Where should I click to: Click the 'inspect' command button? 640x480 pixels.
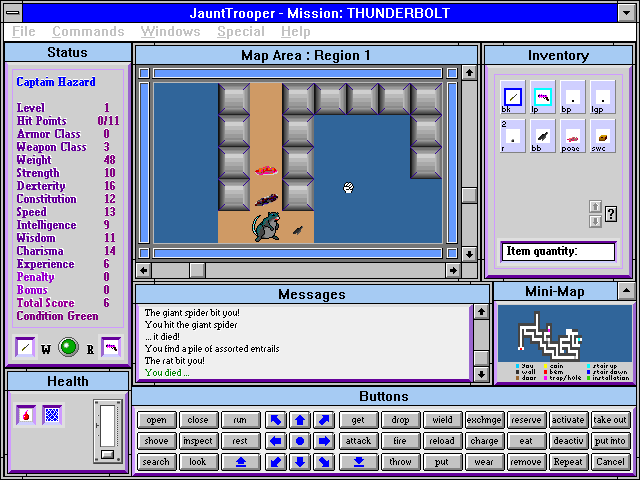(x=198, y=441)
